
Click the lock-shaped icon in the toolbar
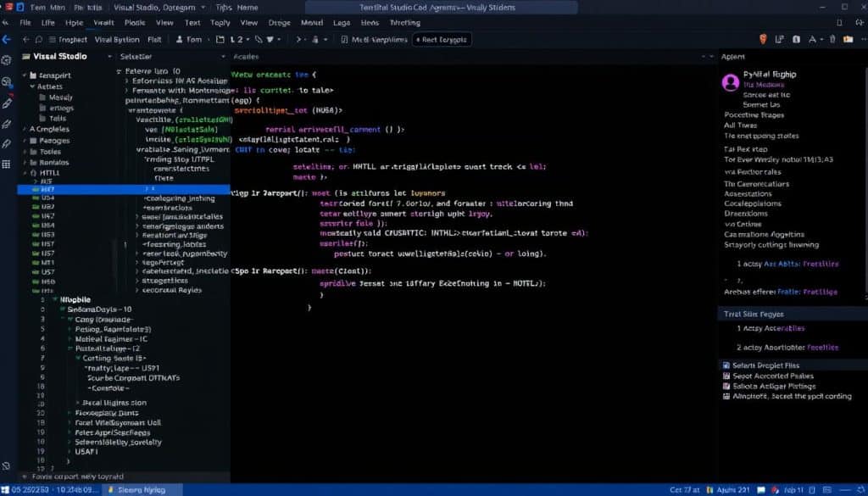pos(315,39)
